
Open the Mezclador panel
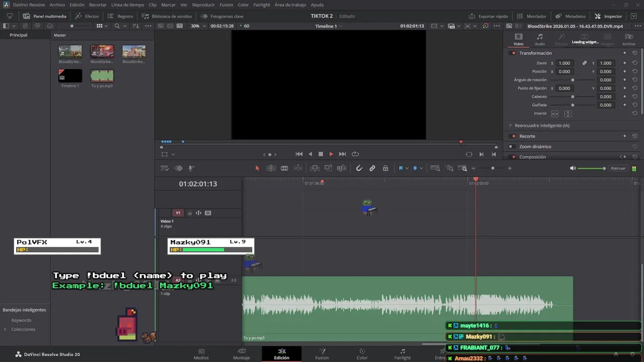pyautogui.click(x=531, y=16)
